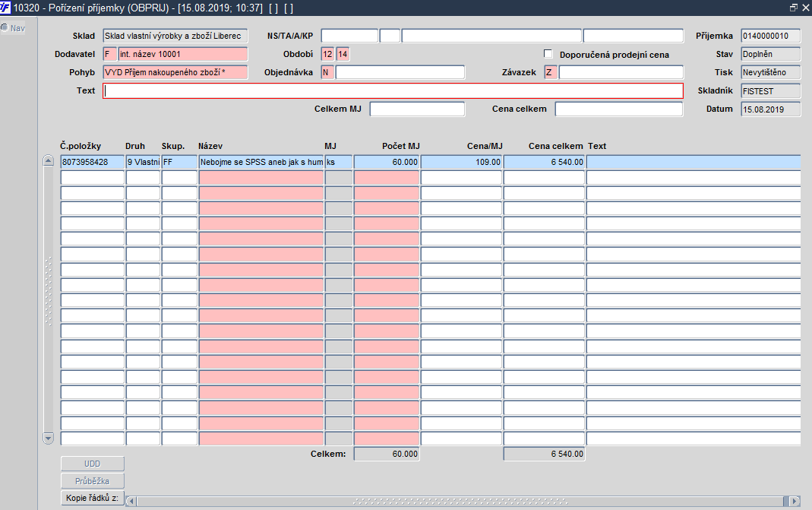
Task: Click the Pohyb field 'VYD Příjem nakoupeného zboží'
Action: coord(175,72)
